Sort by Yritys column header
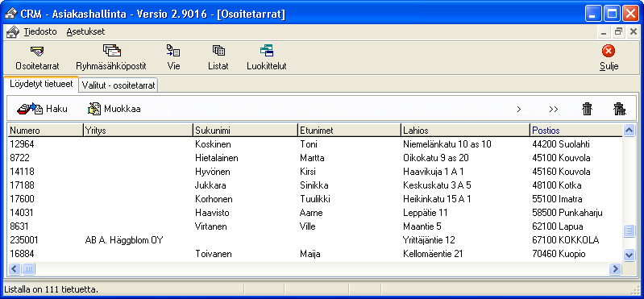This screenshot has width=644, height=299. (x=138, y=131)
